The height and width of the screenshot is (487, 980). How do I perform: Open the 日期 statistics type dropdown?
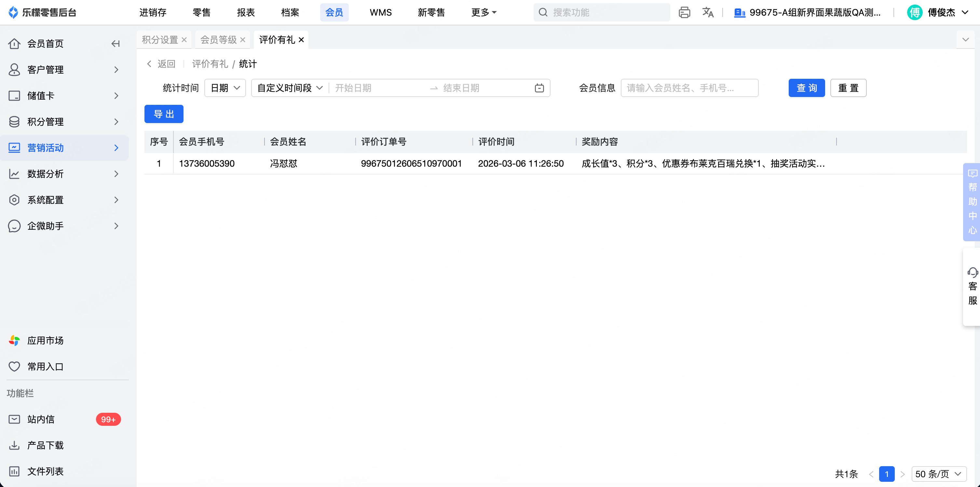coord(225,88)
